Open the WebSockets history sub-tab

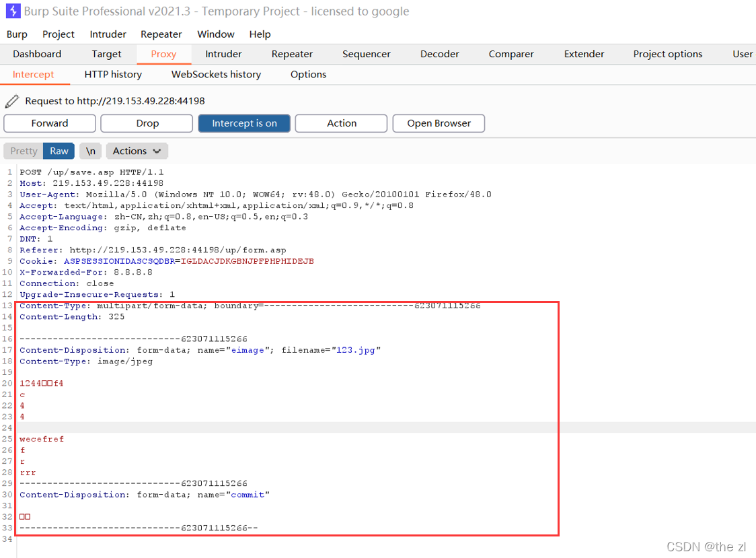pyautogui.click(x=216, y=74)
